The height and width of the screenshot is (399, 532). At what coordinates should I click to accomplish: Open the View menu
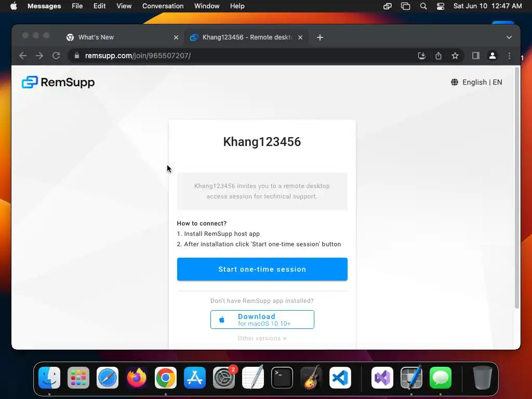tap(124, 6)
